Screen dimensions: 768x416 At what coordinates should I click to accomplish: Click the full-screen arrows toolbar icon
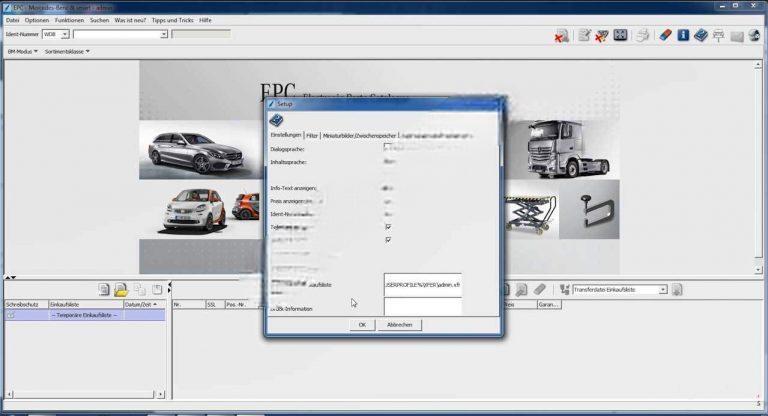click(x=621, y=35)
